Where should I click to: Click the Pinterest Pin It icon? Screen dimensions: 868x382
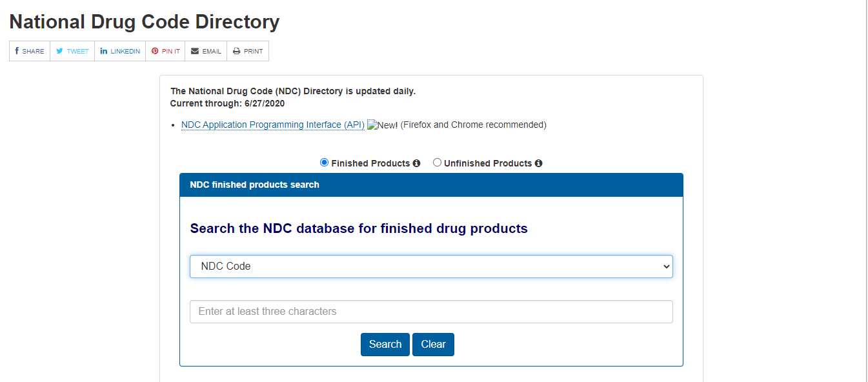pos(155,51)
